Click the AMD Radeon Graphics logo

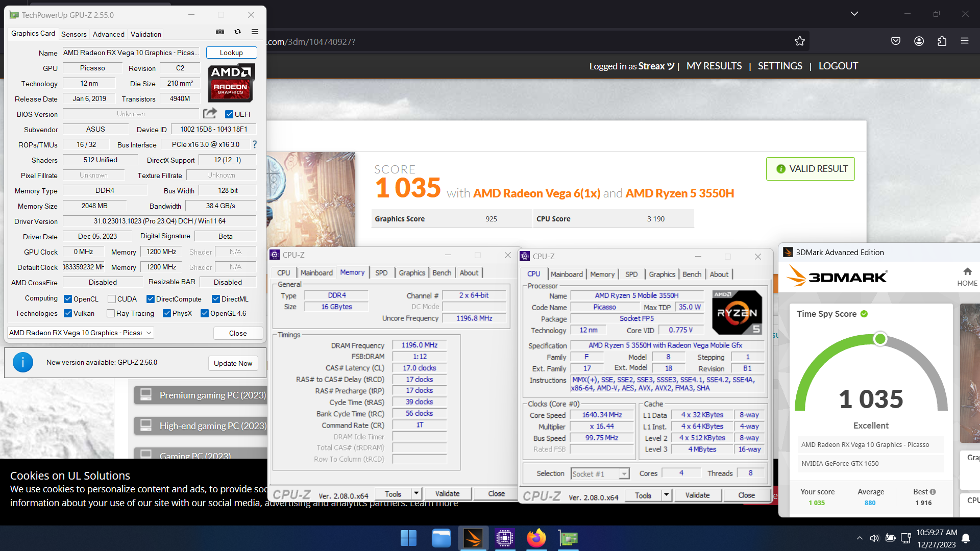(x=232, y=83)
